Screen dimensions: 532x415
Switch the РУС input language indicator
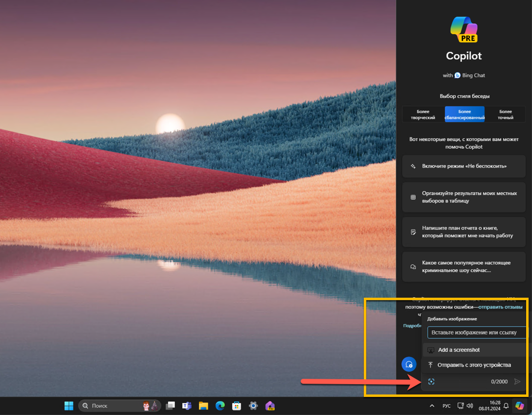tap(446, 406)
